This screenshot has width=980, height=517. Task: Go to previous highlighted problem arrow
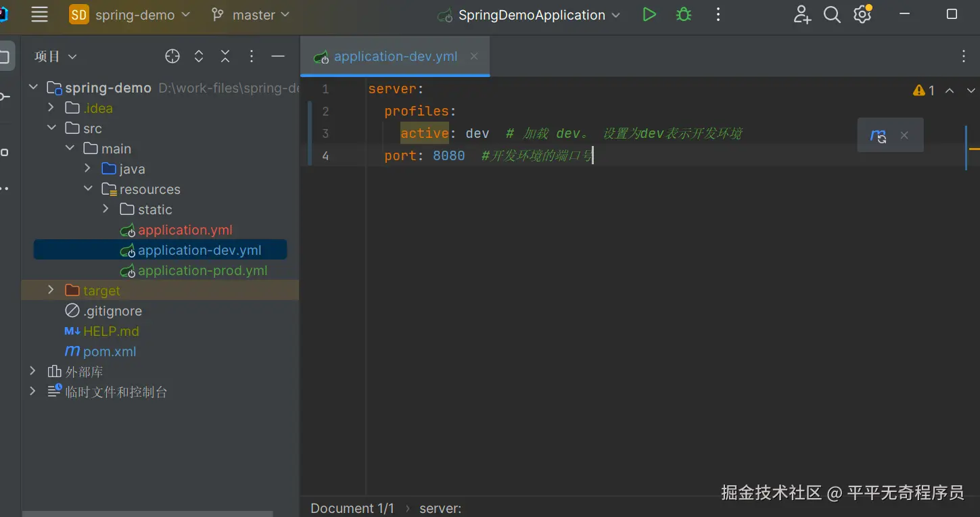coord(950,91)
